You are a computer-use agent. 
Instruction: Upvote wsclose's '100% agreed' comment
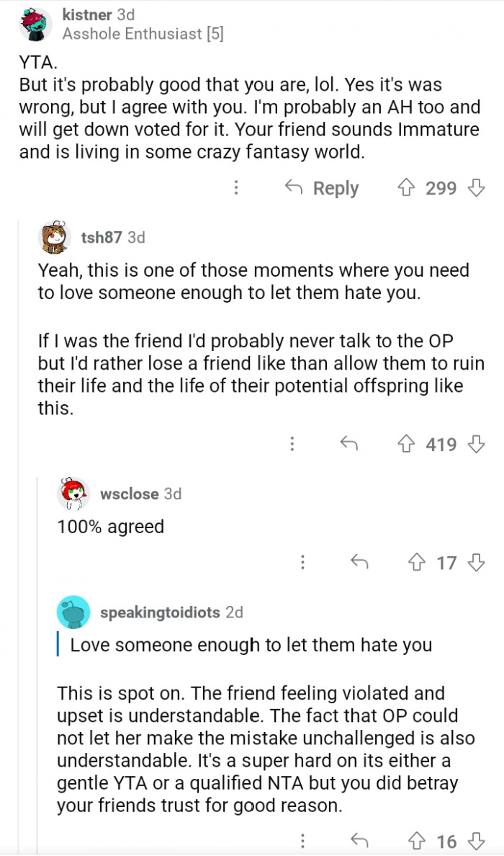tap(416, 563)
